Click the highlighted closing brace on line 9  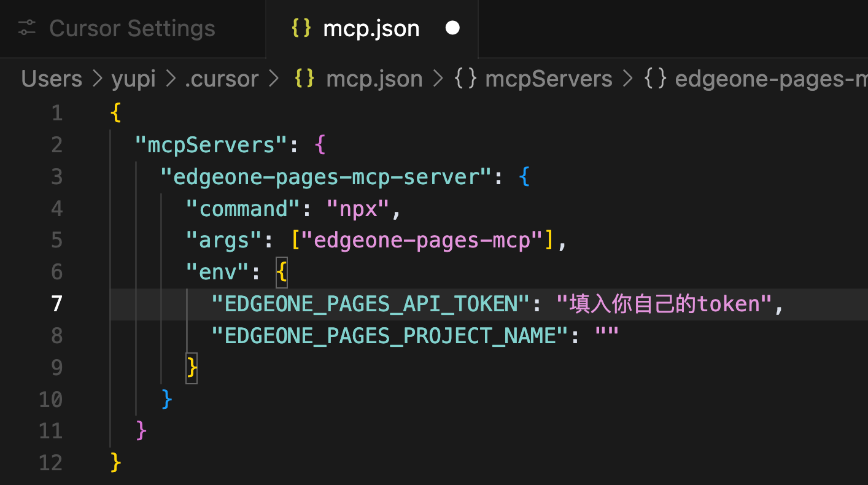[192, 368]
